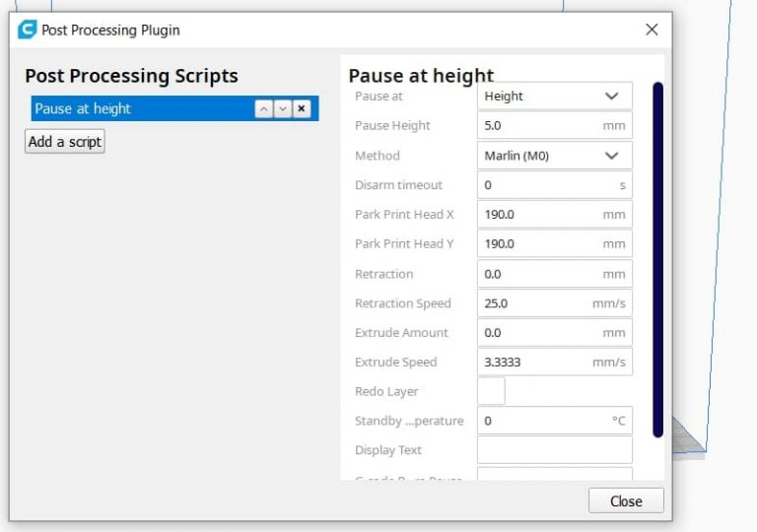Click the Add a script button
Viewport: 757px width, 532px height.
pos(65,142)
